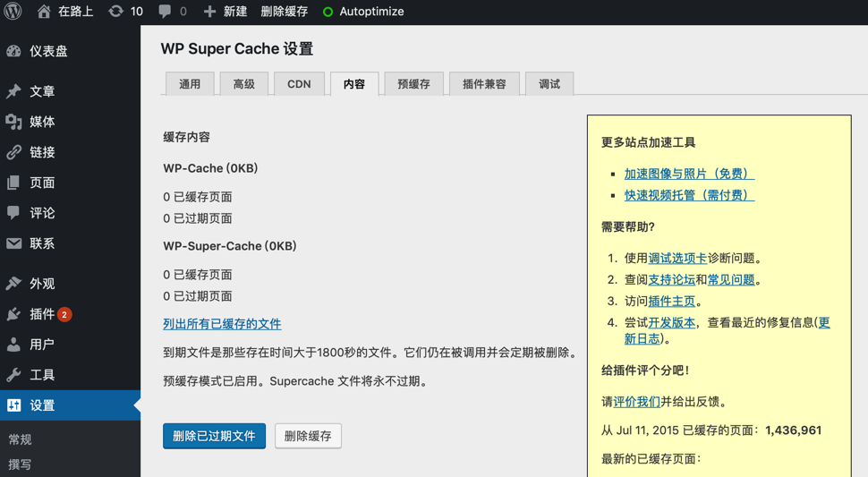Click 新建 in the admin bar
Viewport: 868px width, 477px height.
click(235, 11)
